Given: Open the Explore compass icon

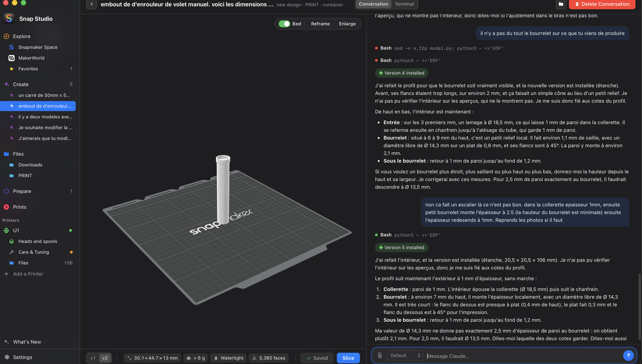Looking at the screenshot, I should (x=6, y=36).
